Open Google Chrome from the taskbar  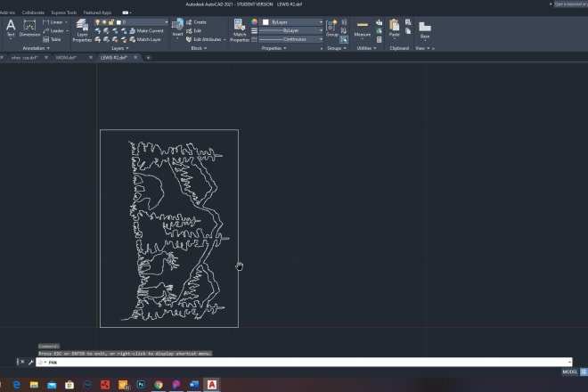pyautogui.click(x=159, y=385)
